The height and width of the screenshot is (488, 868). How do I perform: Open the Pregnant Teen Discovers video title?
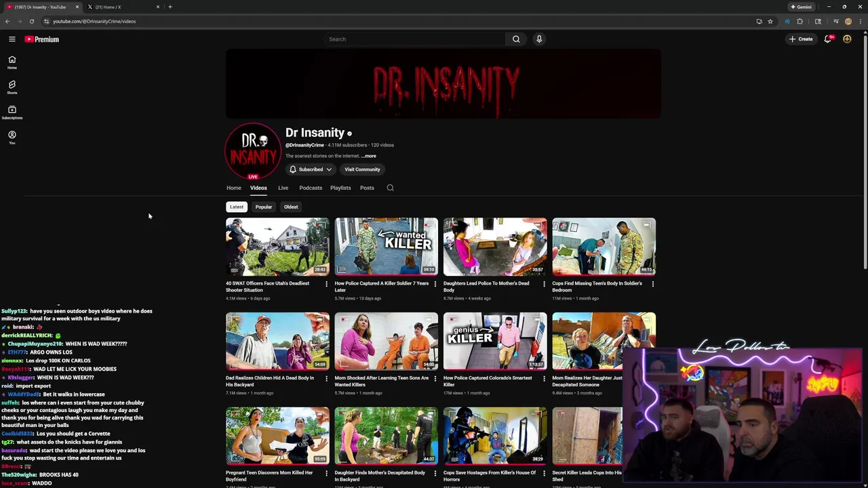(269, 476)
